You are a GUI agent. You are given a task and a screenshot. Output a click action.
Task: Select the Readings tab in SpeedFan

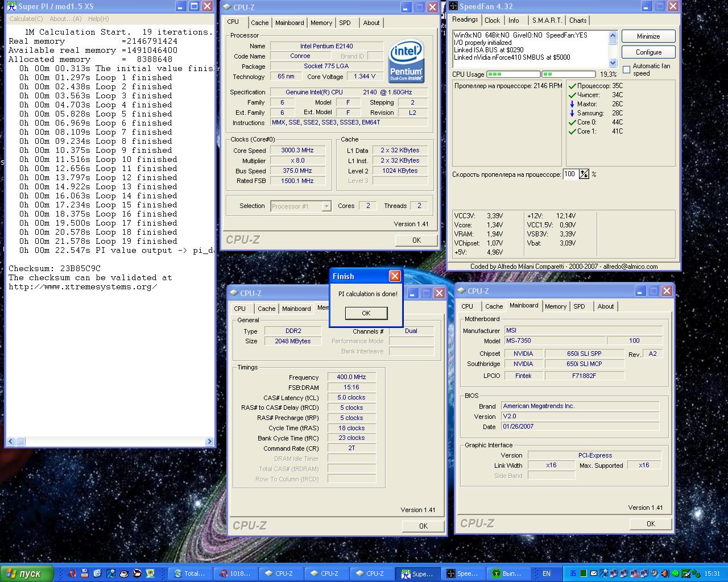pos(465,20)
